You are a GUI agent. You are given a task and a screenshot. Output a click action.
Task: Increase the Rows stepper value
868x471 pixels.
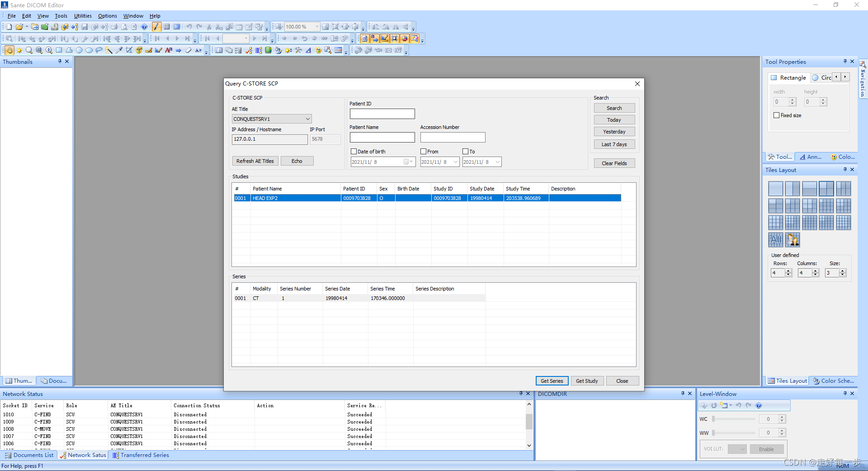pos(788,271)
